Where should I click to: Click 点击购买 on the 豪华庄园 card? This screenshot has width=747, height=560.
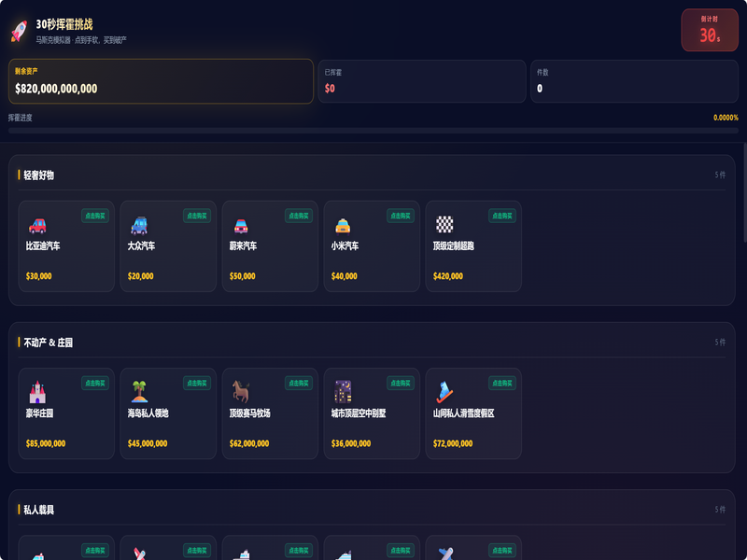coord(95,383)
